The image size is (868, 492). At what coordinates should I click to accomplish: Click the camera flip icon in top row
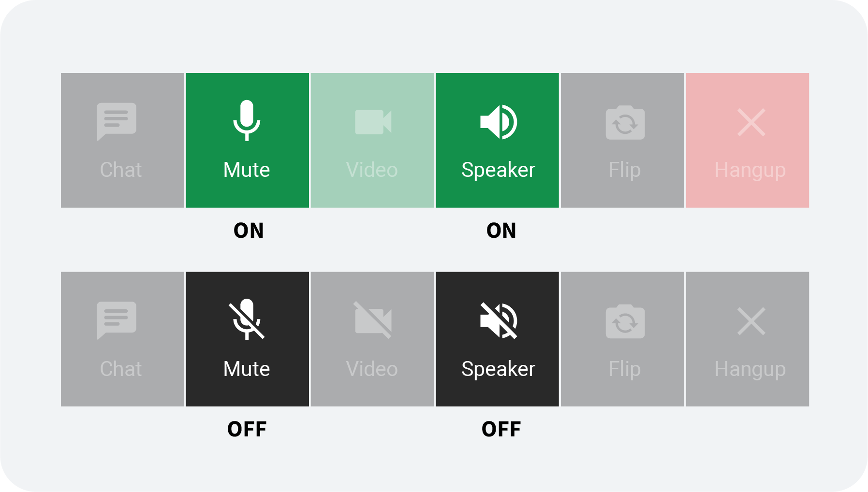pos(625,123)
